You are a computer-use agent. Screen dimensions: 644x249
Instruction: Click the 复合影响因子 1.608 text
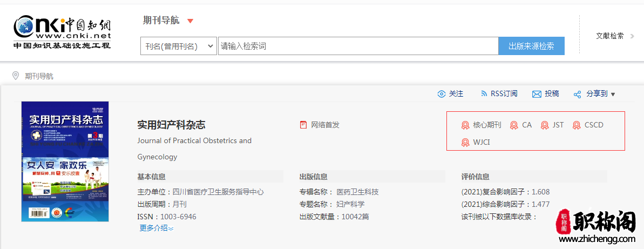click(506, 192)
